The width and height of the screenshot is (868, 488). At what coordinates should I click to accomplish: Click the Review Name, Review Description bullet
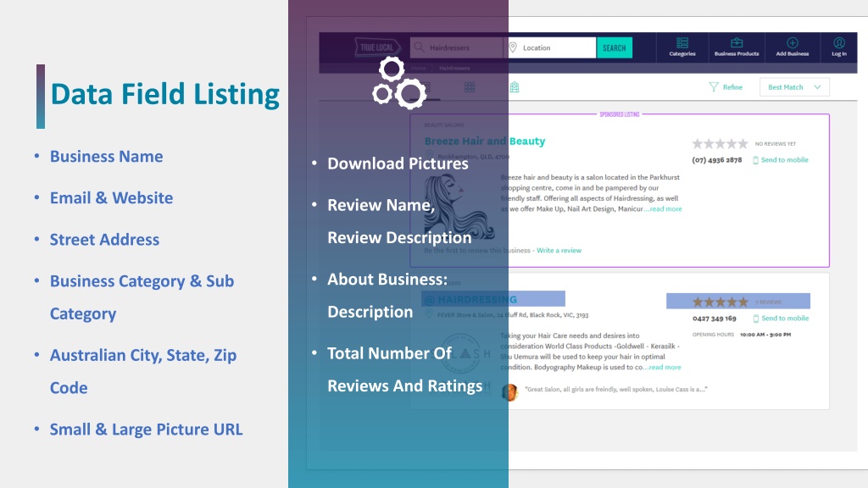(x=399, y=221)
